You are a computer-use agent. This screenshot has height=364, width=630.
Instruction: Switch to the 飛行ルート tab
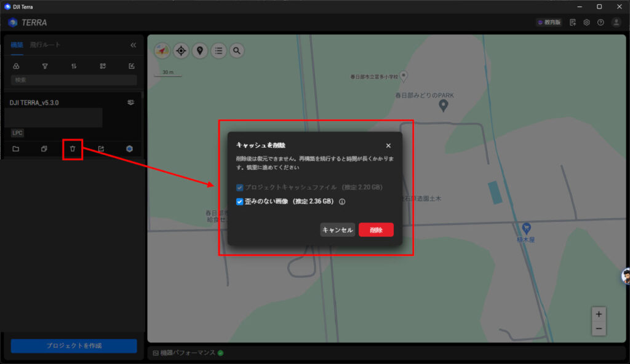pyautogui.click(x=45, y=45)
